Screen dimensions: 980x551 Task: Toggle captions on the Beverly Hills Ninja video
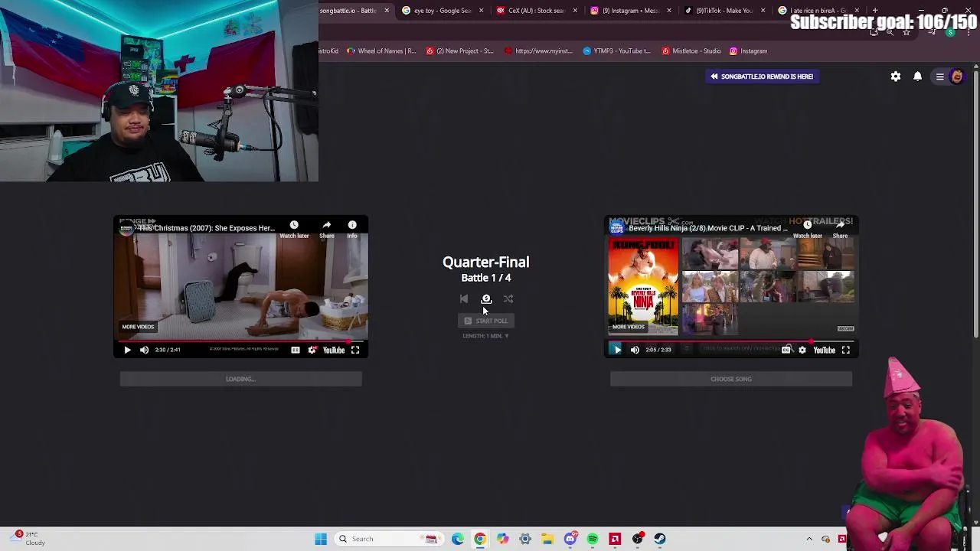(786, 350)
